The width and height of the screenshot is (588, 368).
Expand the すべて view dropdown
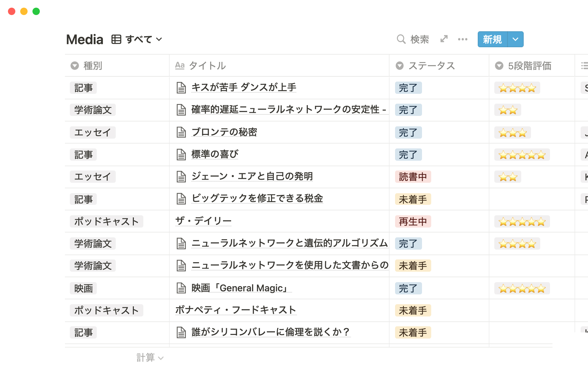159,39
